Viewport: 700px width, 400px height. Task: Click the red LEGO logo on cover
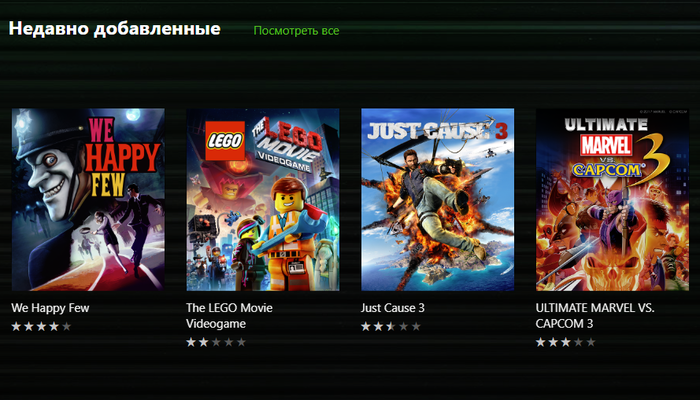225,141
